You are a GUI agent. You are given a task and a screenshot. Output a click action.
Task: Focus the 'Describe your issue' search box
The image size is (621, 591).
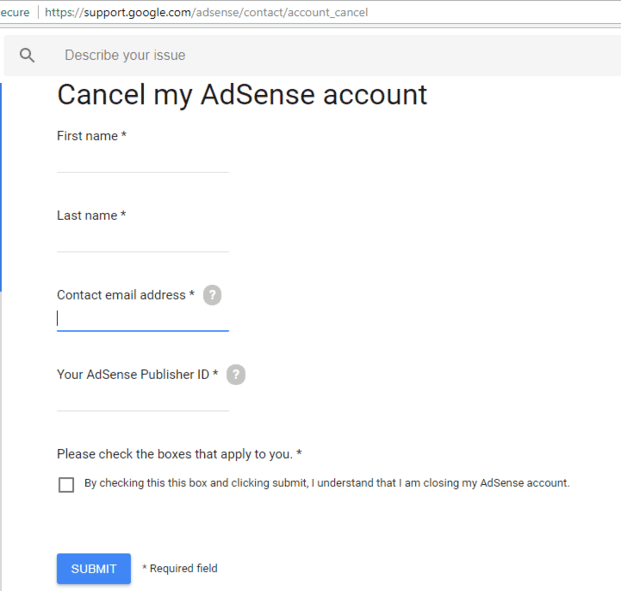click(x=300, y=56)
